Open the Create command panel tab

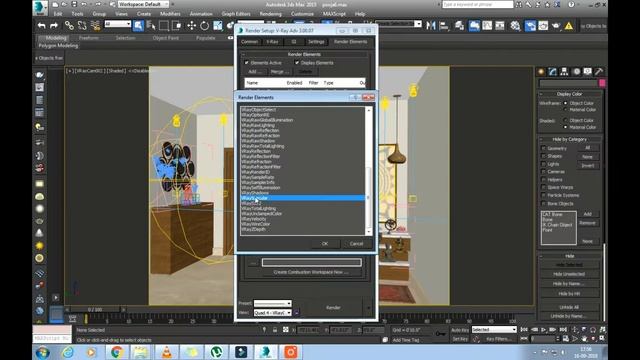(541, 71)
